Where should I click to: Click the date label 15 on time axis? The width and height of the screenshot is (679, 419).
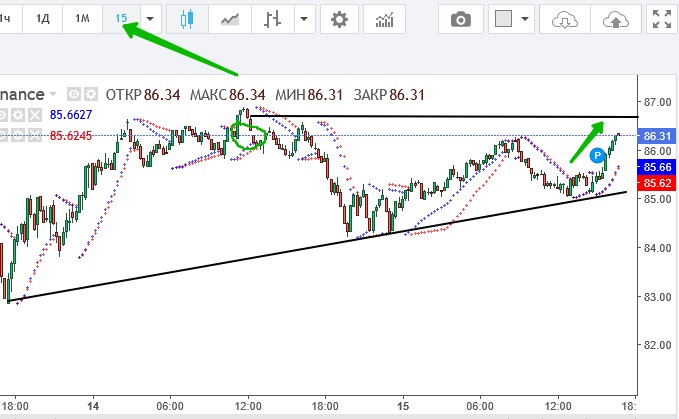[x=403, y=406]
